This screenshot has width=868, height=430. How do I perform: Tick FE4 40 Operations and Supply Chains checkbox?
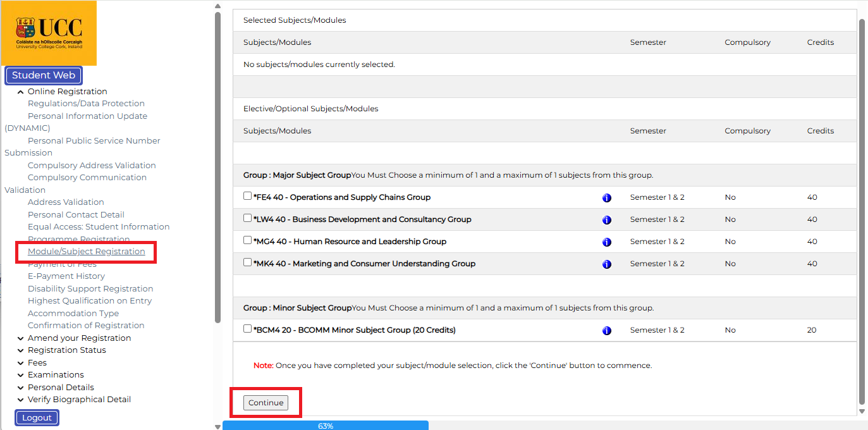[x=248, y=196]
